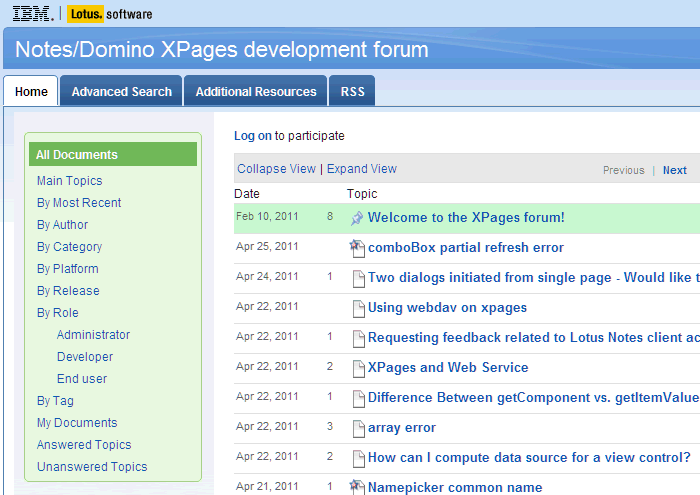Click document icon beside Using webdav on xpages
This screenshot has width=700, height=495.
coord(358,308)
